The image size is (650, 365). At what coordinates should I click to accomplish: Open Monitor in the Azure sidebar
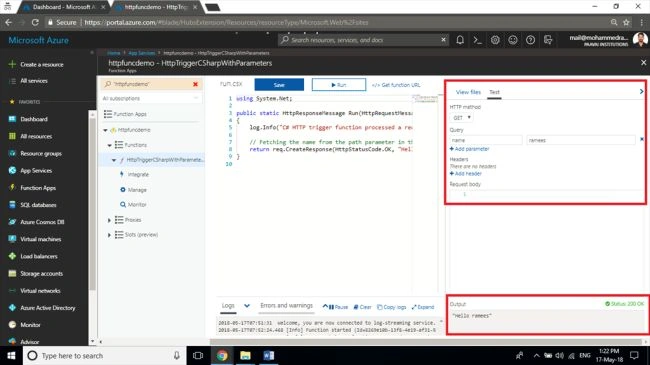30,325
